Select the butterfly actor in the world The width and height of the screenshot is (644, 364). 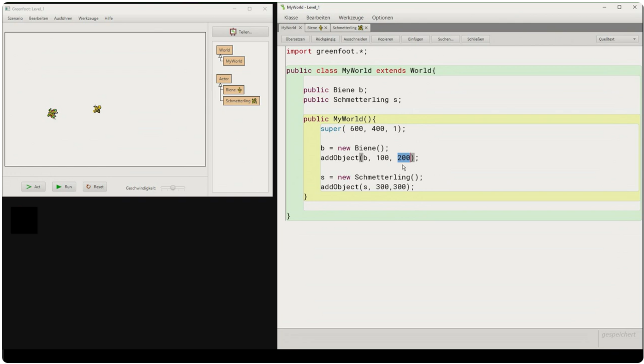(52, 113)
